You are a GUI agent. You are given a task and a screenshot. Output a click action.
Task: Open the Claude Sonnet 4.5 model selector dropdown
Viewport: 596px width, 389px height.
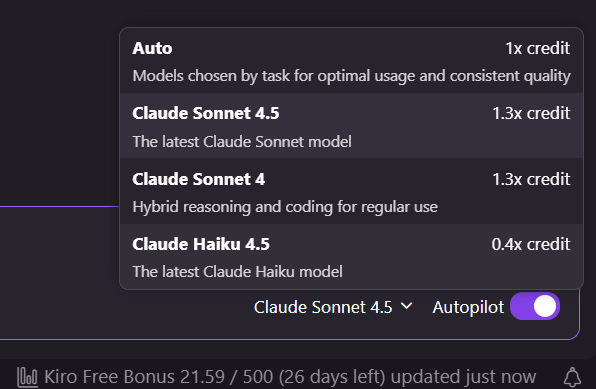333,307
